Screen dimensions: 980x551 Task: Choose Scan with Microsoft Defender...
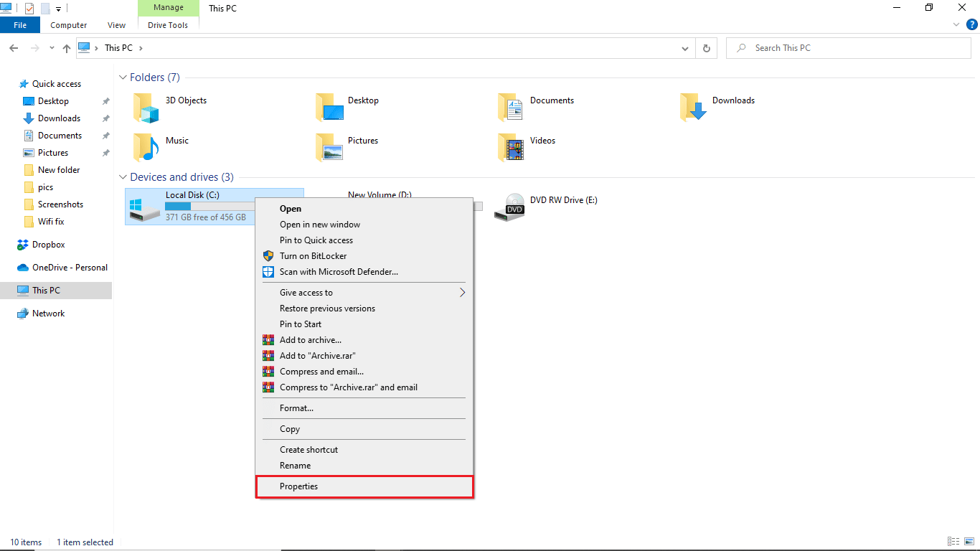pos(364,272)
